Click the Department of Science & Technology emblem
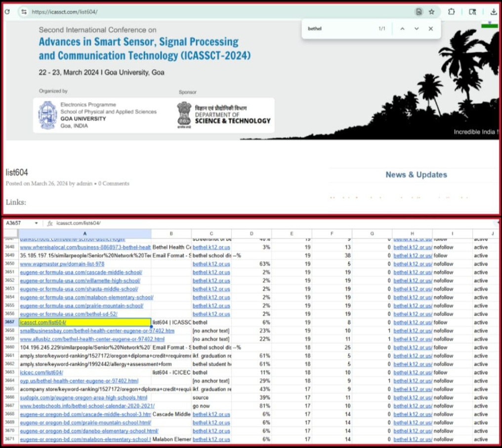This screenshot has height=448, width=502. tap(184, 115)
